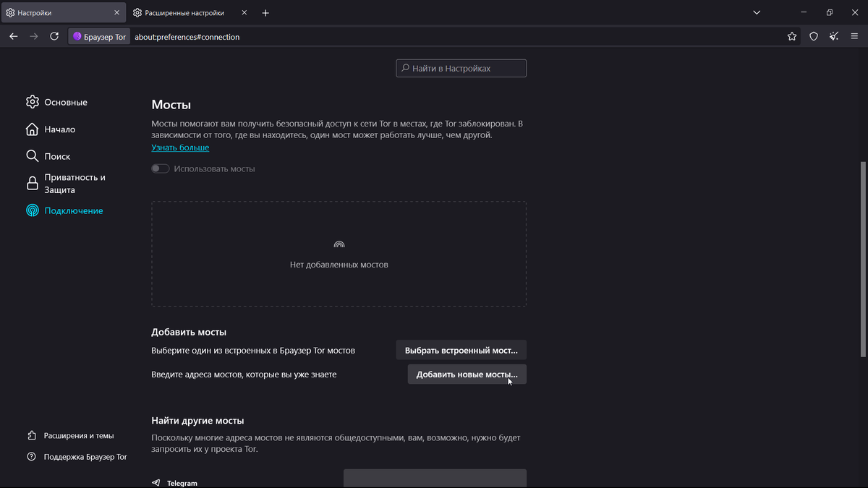Toggle the Использовать мосты switch
This screenshot has height=488, width=868.
[161, 168]
